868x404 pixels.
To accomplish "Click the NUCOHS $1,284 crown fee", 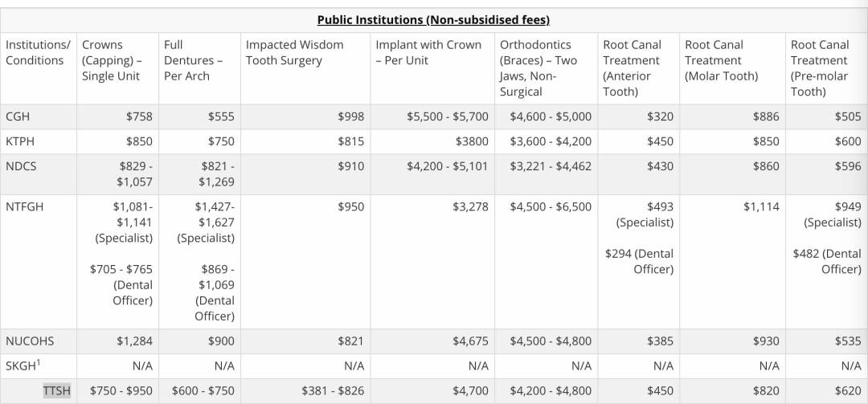I will click(x=134, y=341).
